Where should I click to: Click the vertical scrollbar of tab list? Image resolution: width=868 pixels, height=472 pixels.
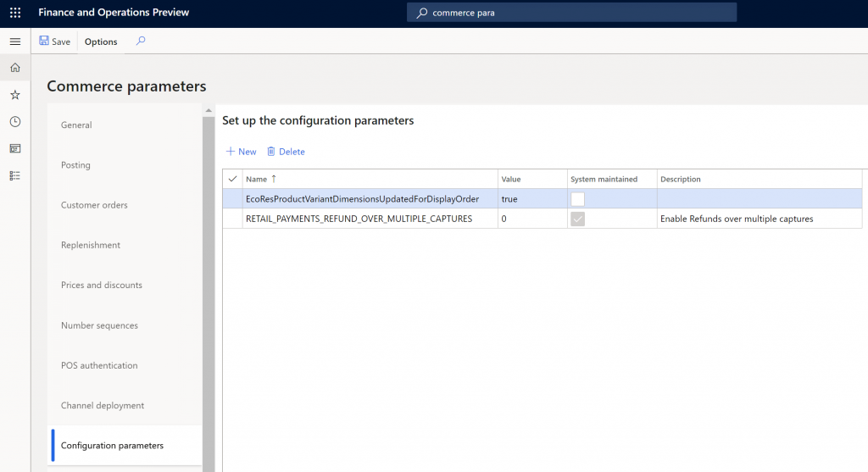click(x=209, y=293)
